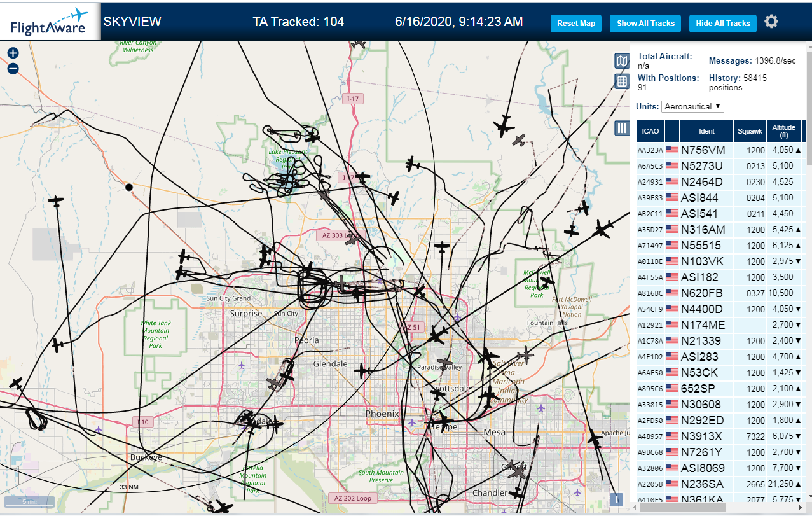Toggle the sidebar columns icon
This screenshot has width=812, height=516.
click(x=622, y=129)
